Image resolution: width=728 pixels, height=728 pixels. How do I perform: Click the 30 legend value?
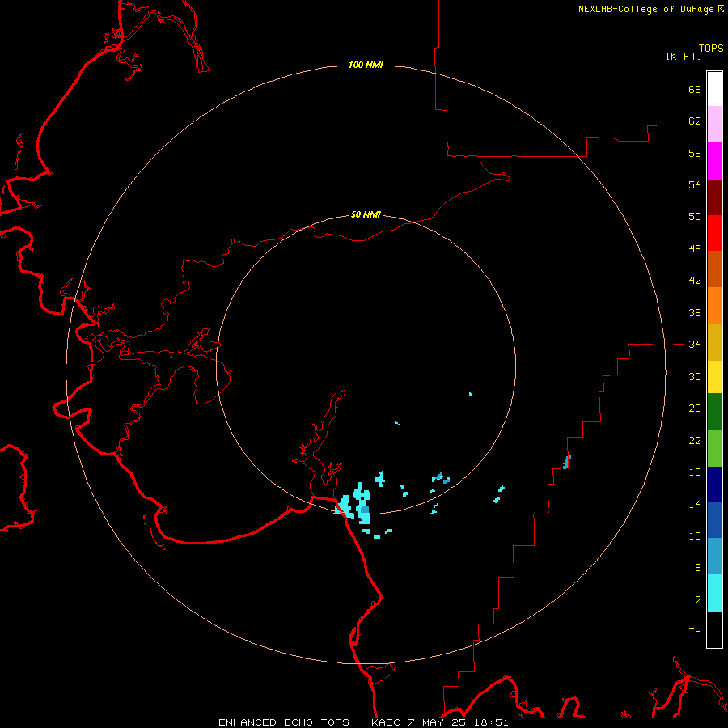pos(695,376)
